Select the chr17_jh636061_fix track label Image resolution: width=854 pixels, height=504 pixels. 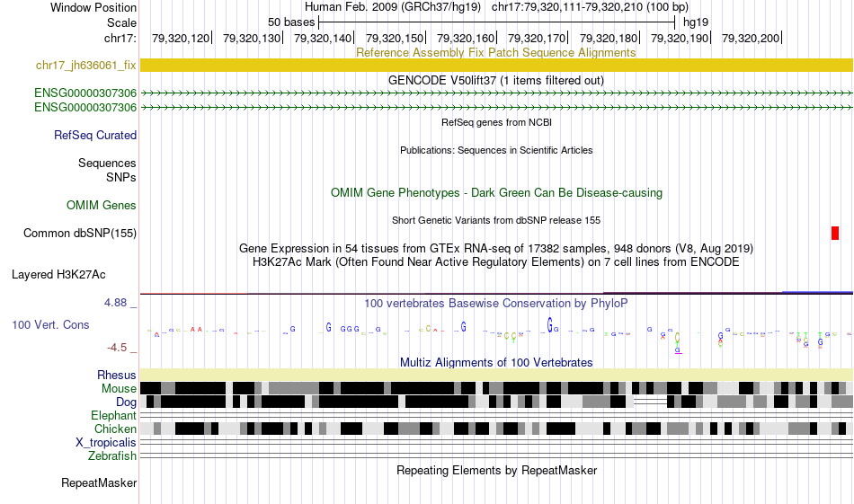point(86,66)
